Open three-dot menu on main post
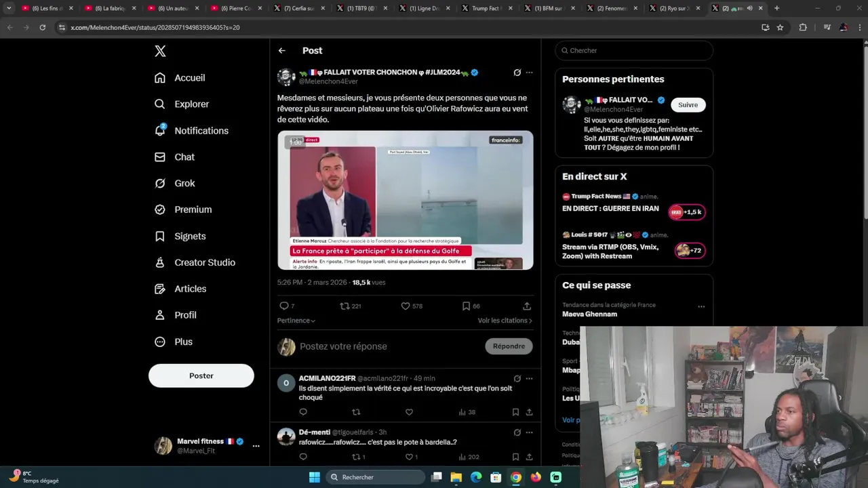 coord(529,73)
